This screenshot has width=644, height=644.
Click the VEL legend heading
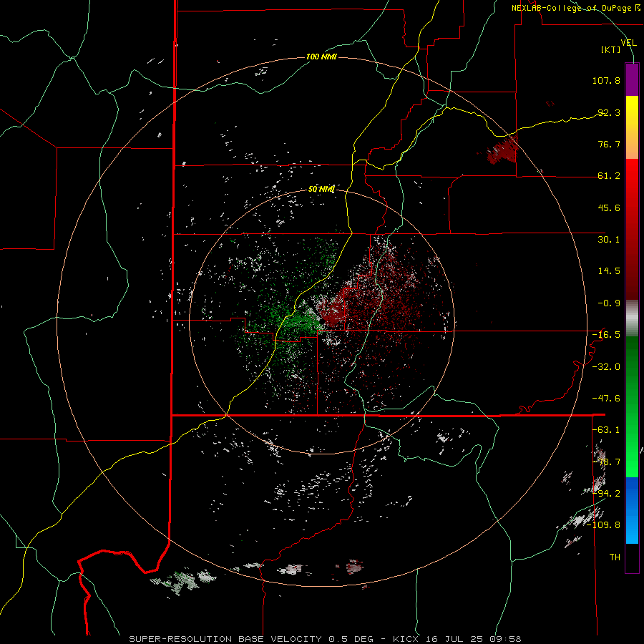point(628,43)
